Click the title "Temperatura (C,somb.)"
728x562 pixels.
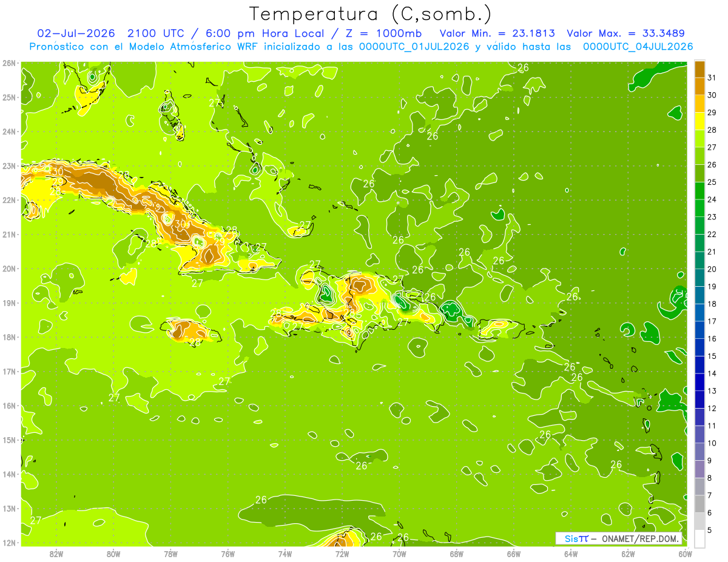[371, 14]
